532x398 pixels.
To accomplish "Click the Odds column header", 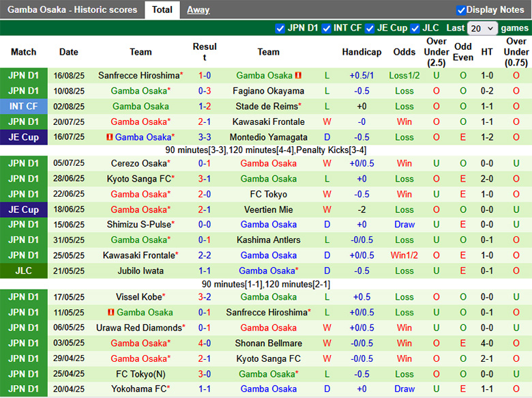I will pos(404,52).
